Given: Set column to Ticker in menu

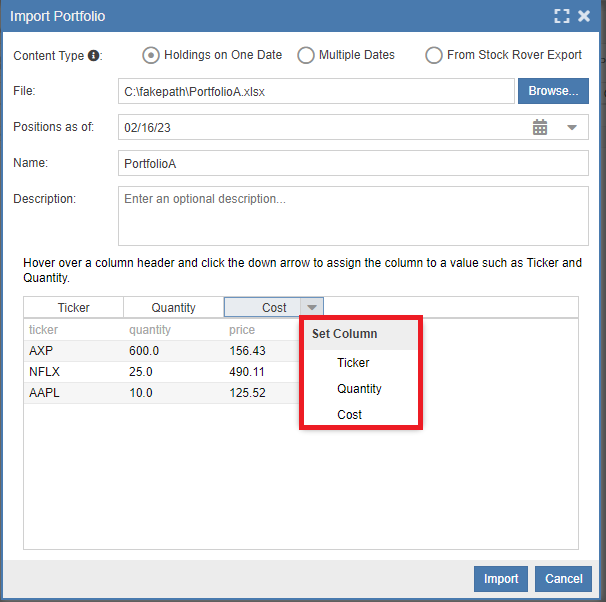Looking at the screenshot, I should click(x=353, y=363).
